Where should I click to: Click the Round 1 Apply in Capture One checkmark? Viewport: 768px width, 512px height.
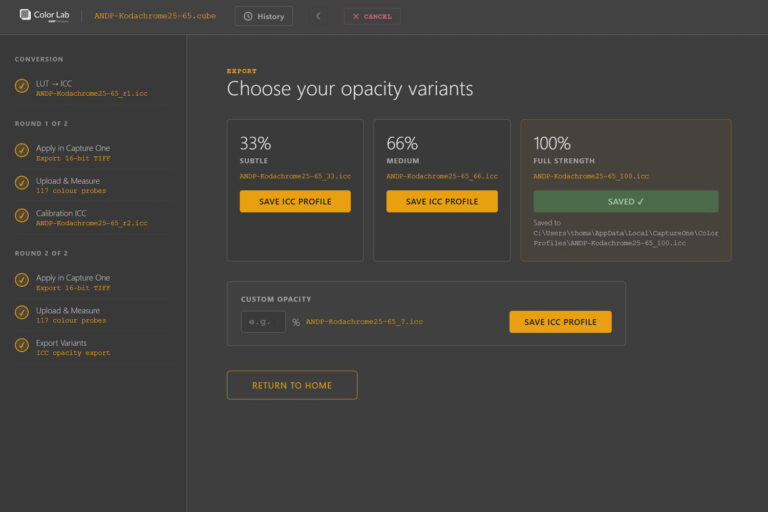tap(22, 150)
